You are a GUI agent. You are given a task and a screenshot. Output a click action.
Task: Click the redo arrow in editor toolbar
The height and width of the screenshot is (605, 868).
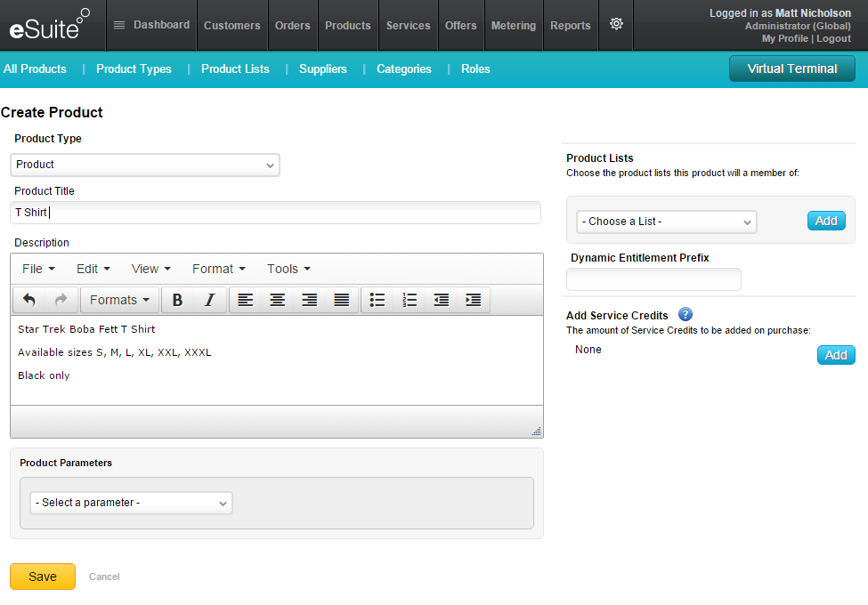[x=61, y=300]
